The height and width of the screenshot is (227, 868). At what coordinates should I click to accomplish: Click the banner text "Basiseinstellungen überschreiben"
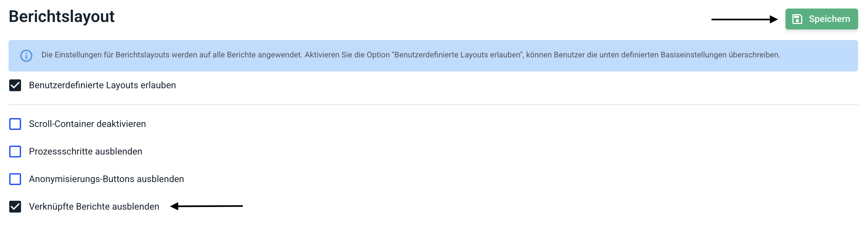click(720, 55)
